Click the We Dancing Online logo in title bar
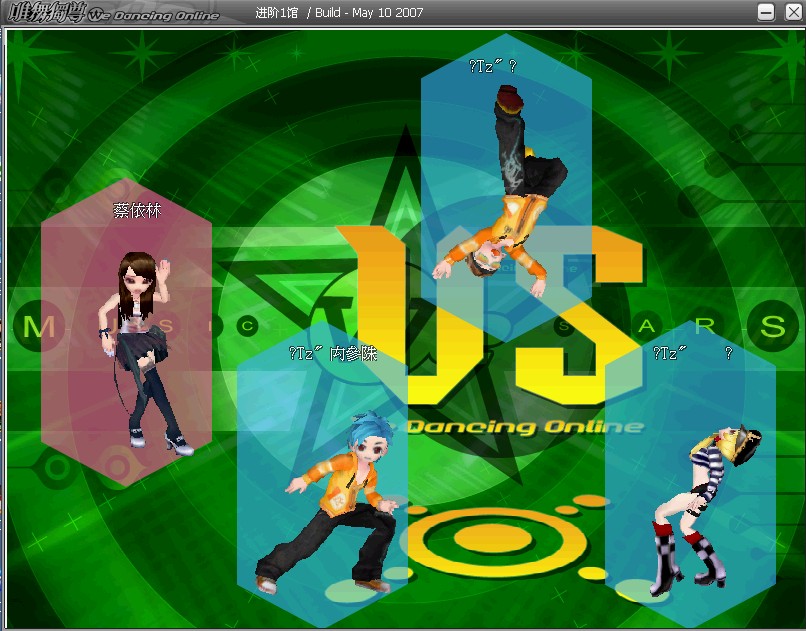 [x=114, y=13]
